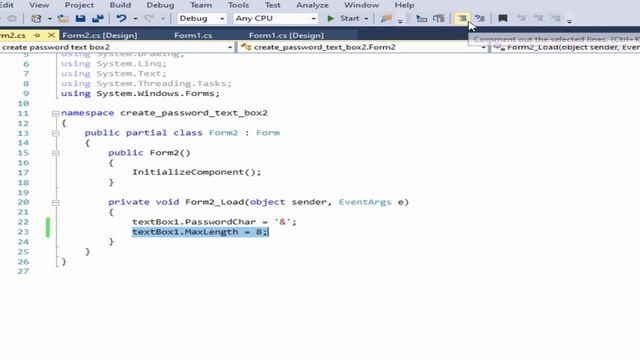
Task: Click the Comment out selected lines icon
Action: [462, 19]
